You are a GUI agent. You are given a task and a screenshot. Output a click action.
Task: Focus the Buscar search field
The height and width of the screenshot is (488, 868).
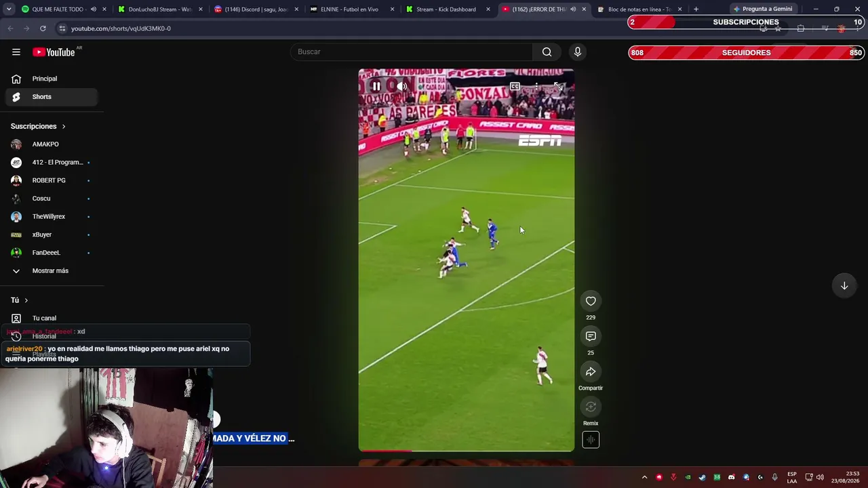412,52
